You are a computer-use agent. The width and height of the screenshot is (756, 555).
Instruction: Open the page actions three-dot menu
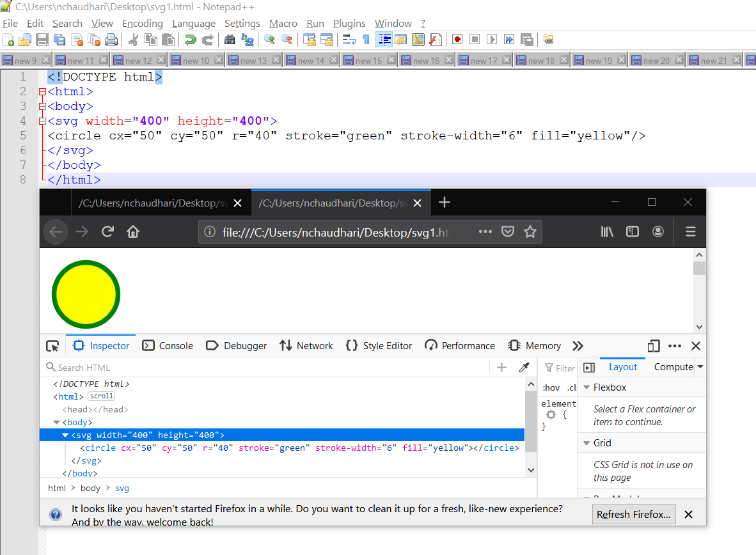485,232
